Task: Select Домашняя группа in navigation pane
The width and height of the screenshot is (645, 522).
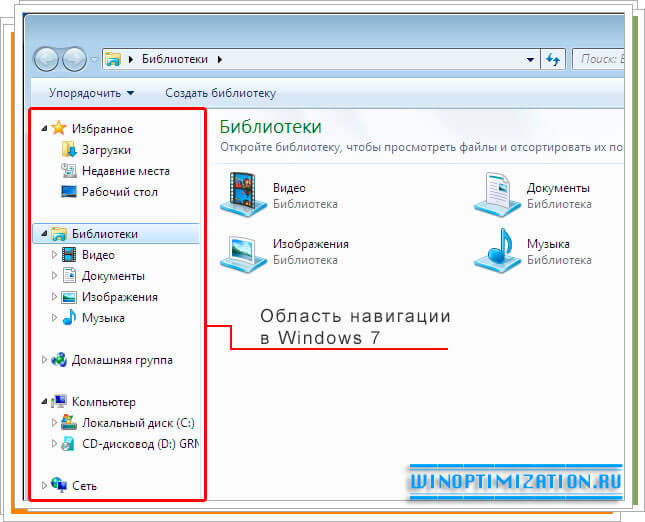Action: click(122, 360)
